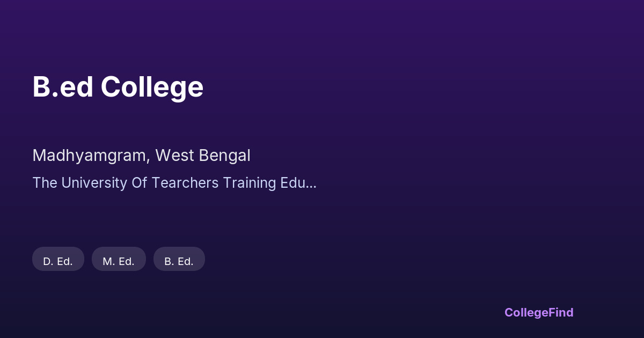Open the CollegeFind brand logo
The height and width of the screenshot is (338, 644).
[x=539, y=312]
